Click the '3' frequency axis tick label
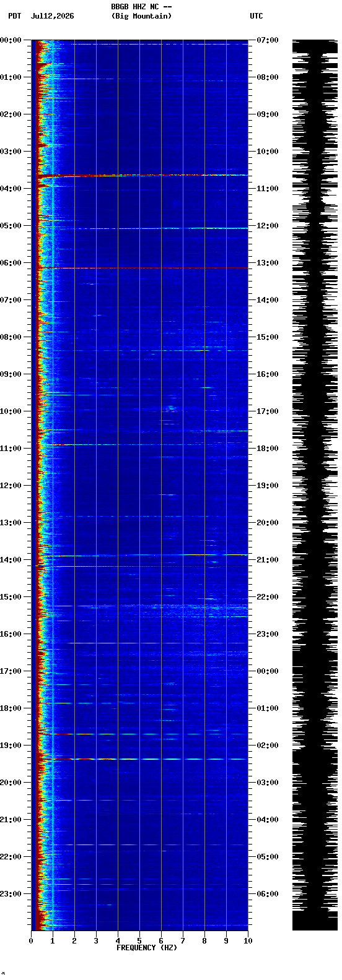 [x=96, y=941]
